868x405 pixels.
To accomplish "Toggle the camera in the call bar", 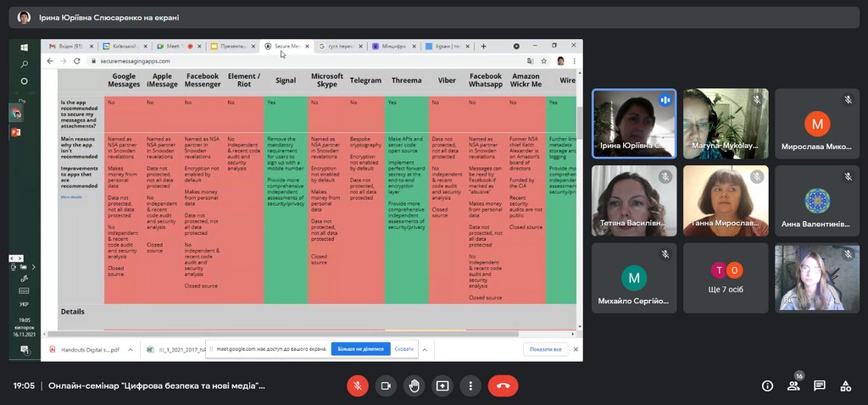I will (386, 386).
